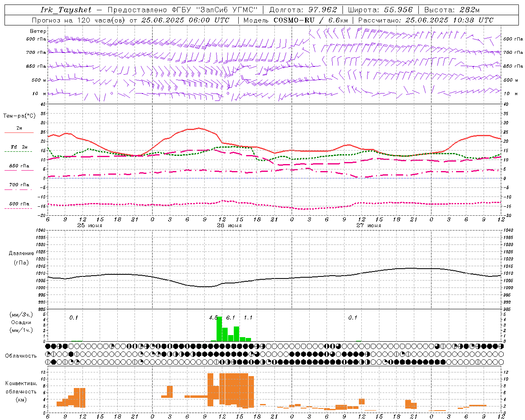Click '700 гПа' in the temperature legend
The image size is (525, 420).
click(x=19, y=185)
